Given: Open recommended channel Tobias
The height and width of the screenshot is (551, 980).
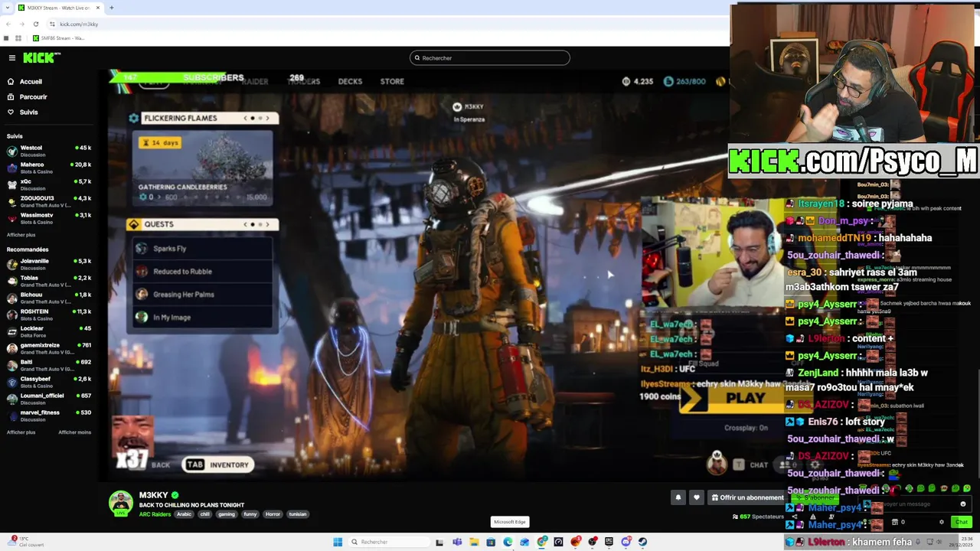Looking at the screenshot, I should (49, 280).
